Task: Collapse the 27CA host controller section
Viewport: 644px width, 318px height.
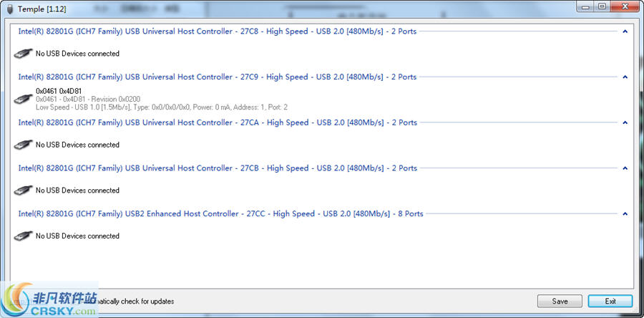Action: point(625,122)
